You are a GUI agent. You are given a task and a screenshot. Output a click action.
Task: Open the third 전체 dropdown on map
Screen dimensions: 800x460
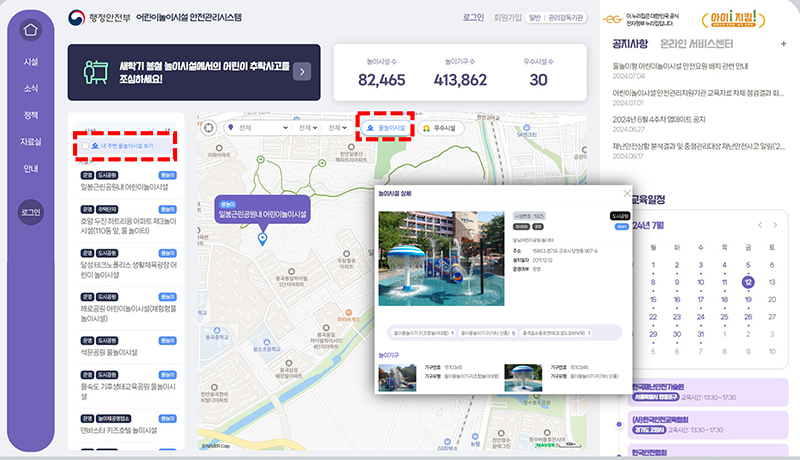(337, 128)
